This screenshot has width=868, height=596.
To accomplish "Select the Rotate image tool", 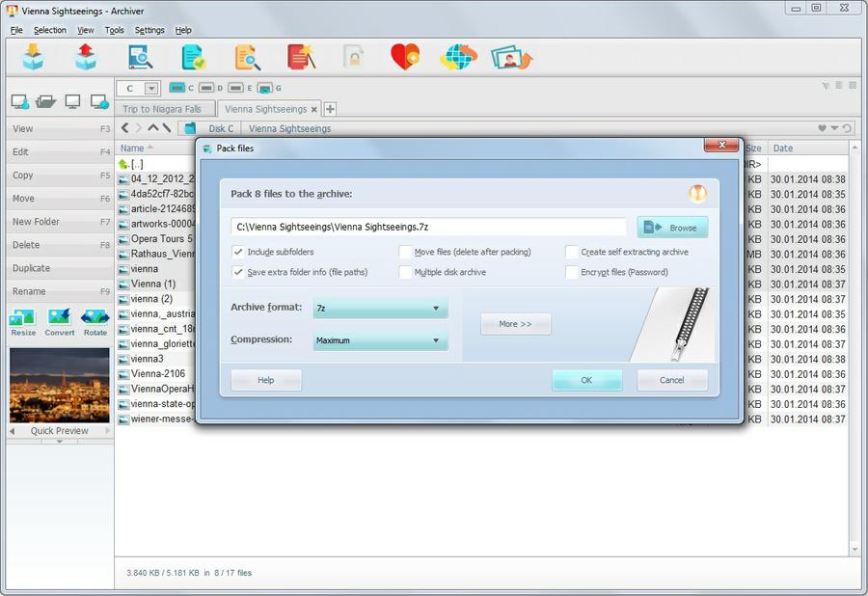I will 95,322.
